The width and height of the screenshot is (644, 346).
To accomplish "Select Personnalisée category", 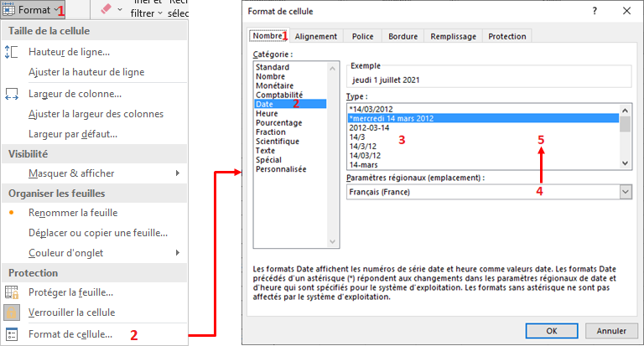I will coord(290,168).
